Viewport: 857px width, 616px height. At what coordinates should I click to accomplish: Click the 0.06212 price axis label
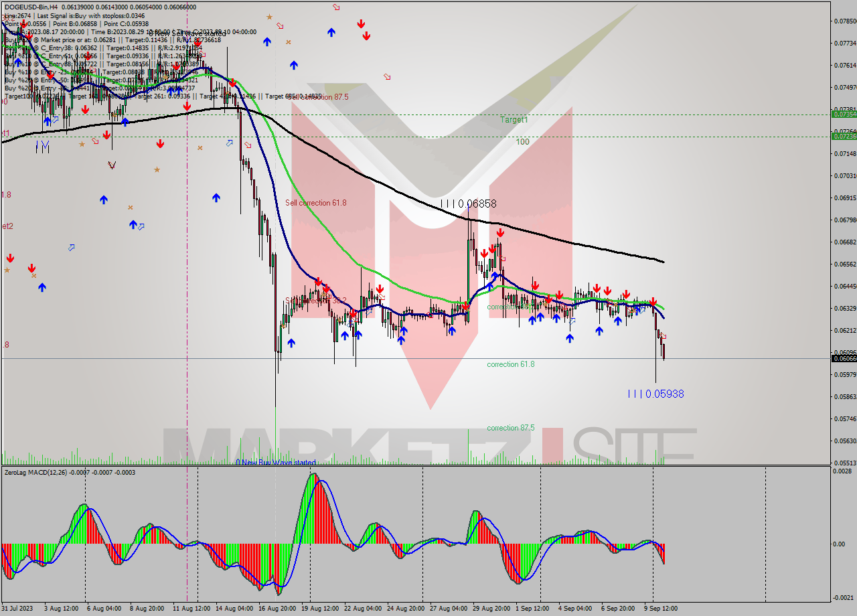(x=846, y=330)
